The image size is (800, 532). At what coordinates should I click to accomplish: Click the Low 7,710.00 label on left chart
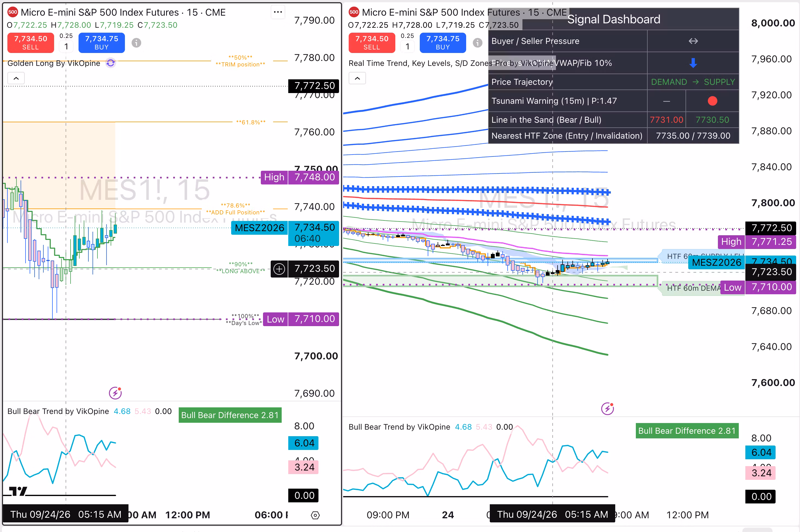(301, 319)
